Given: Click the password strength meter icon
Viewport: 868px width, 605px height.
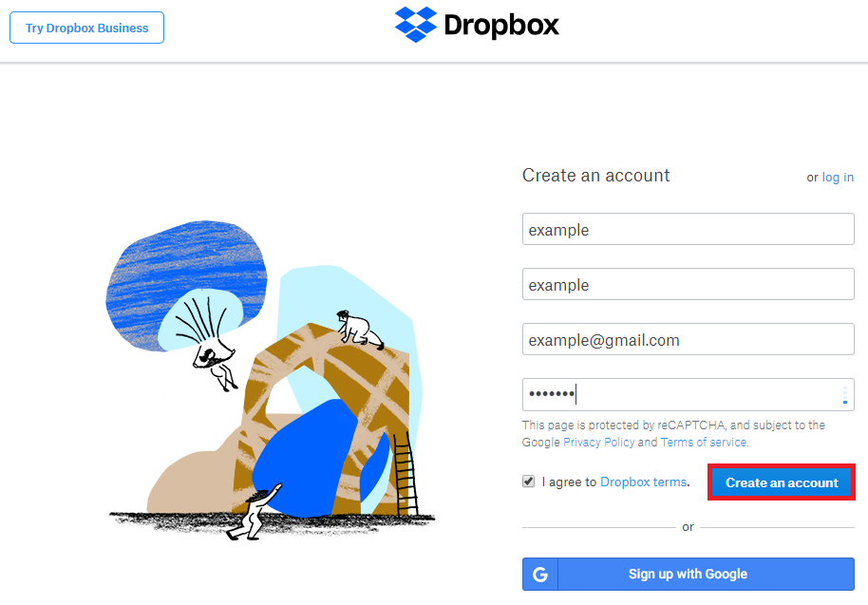Looking at the screenshot, I should (845, 395).
